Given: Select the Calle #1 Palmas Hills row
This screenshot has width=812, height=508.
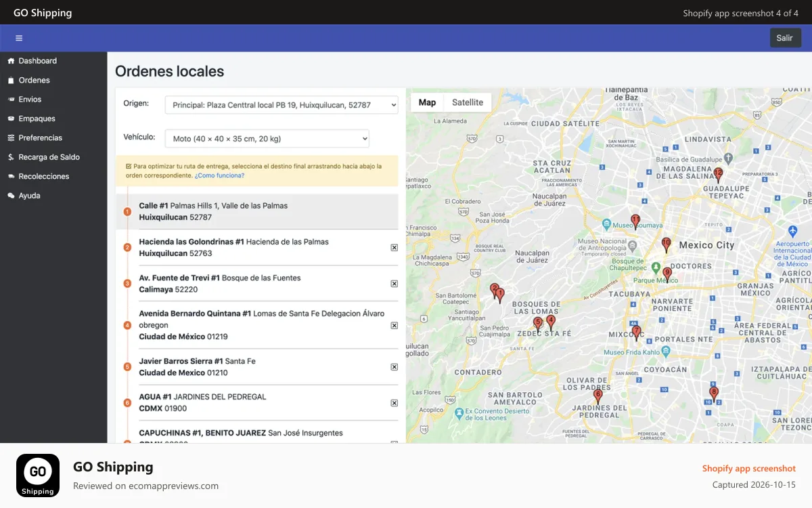Looking at the screenshot, I should [257, 211].
